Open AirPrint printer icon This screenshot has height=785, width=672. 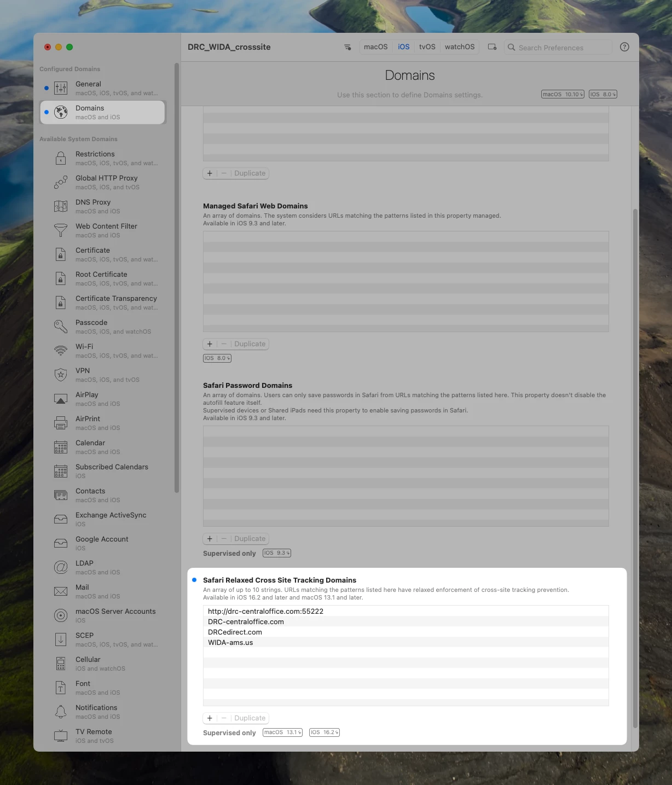pos(61,423)
